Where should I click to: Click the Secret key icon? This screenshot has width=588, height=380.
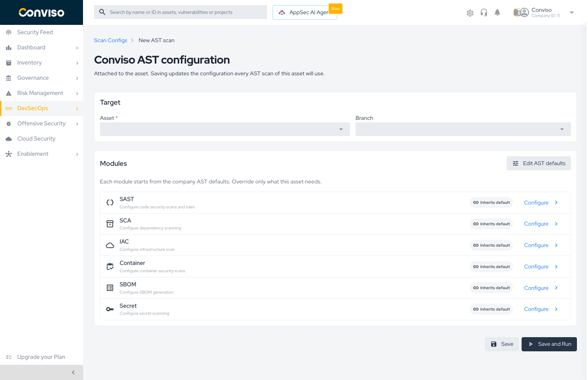point(110,309)
